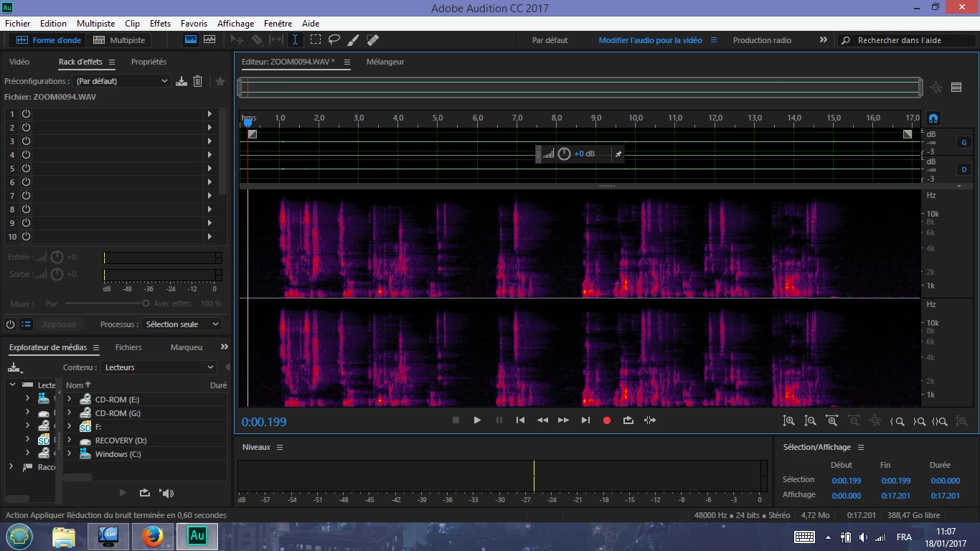Open effect list arrow for slot 7

pos(209,195)
